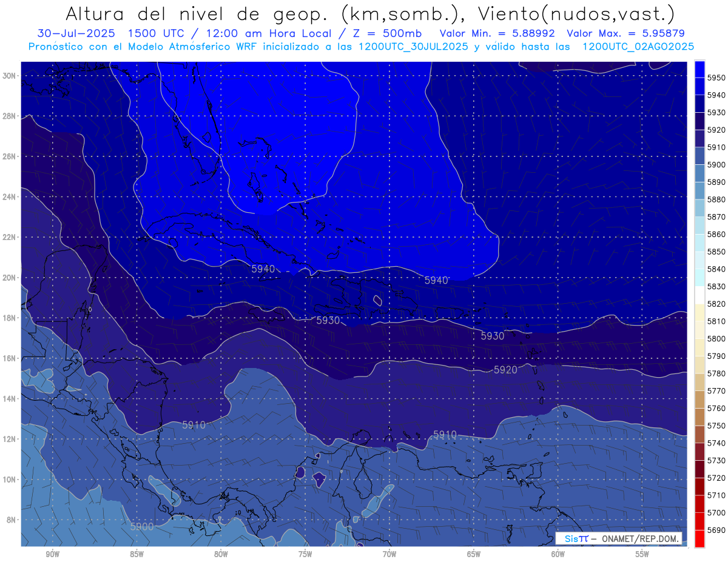Click the 20N latitude axis label
728x562 pixels.
pos(9,278)
